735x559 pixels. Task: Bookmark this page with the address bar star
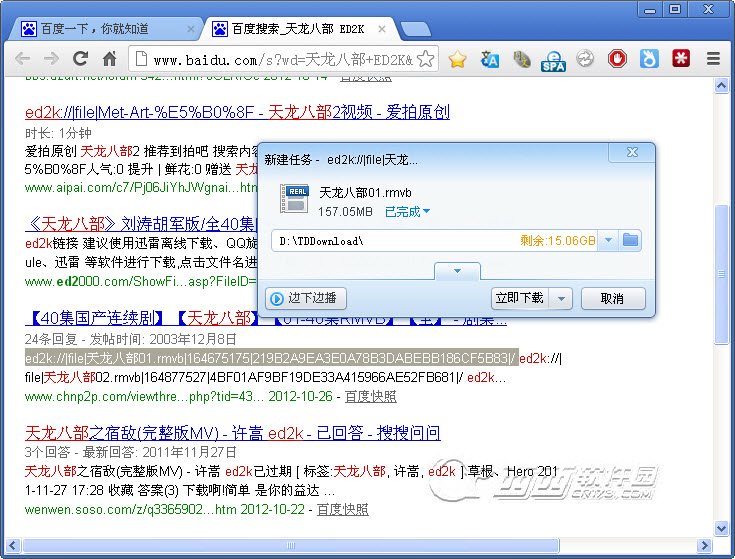pyautogui.click(x=425, y=59)
